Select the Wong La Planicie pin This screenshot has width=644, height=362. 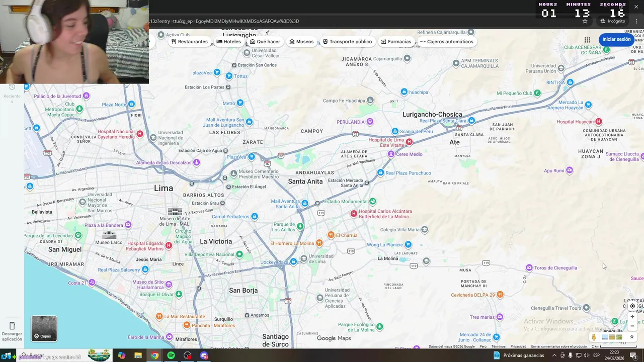pos(408,244)
